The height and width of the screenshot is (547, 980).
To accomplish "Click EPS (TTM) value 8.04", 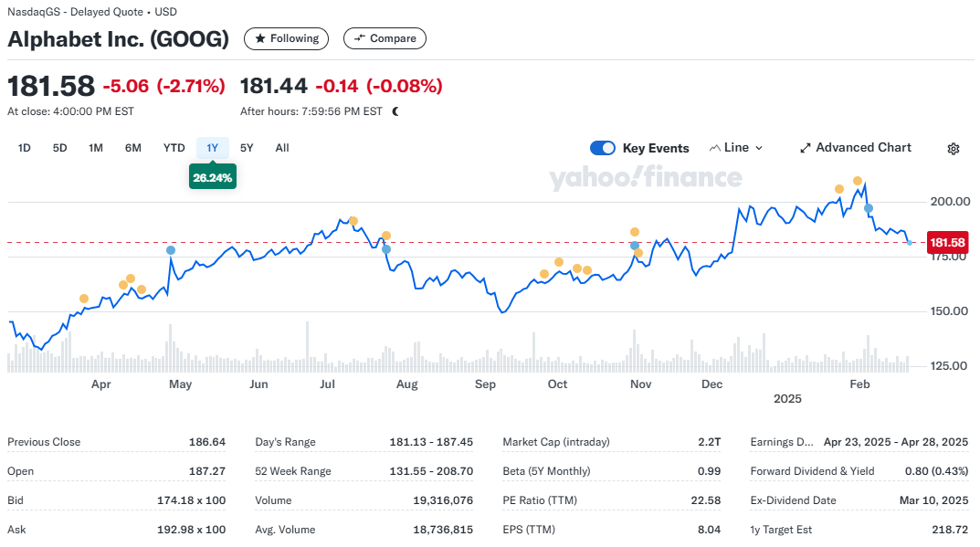I will click(x=710, y=531).
